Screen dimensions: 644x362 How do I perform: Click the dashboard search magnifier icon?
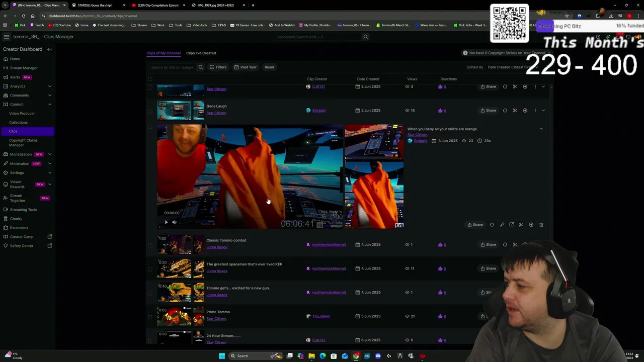[366, 37]
